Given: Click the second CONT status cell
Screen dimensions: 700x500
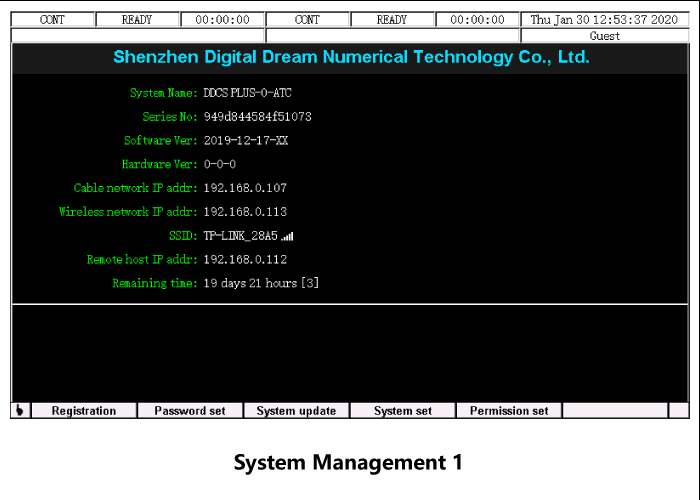Looking at the screenshot, I should pyautogui.click(x=308, y=20).
